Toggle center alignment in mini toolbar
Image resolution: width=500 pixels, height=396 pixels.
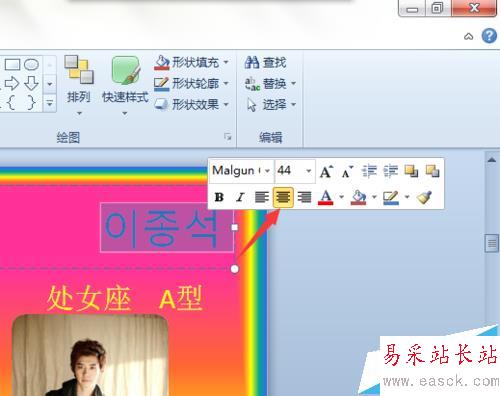pos(283,197)
